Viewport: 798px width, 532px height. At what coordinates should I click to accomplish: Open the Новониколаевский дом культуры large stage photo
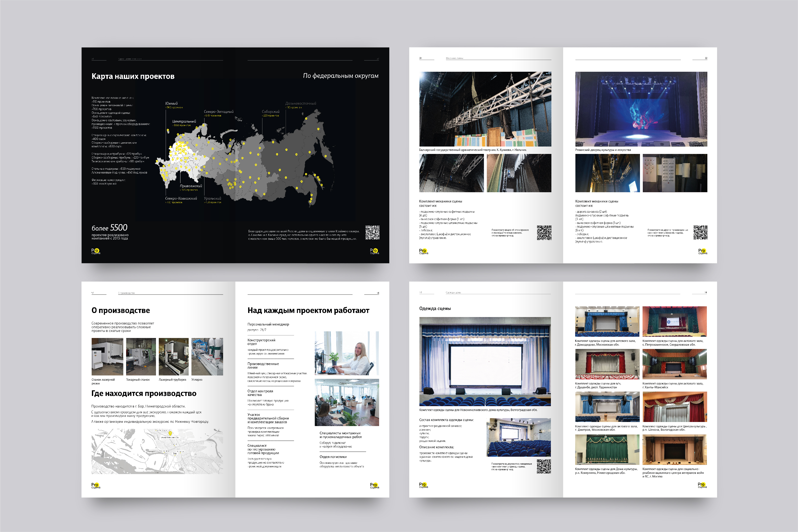pyautogui.click(x=485, y=362)
